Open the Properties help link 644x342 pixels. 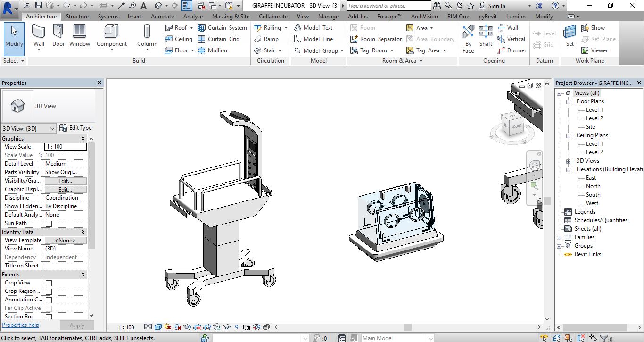tap(21, 325)
